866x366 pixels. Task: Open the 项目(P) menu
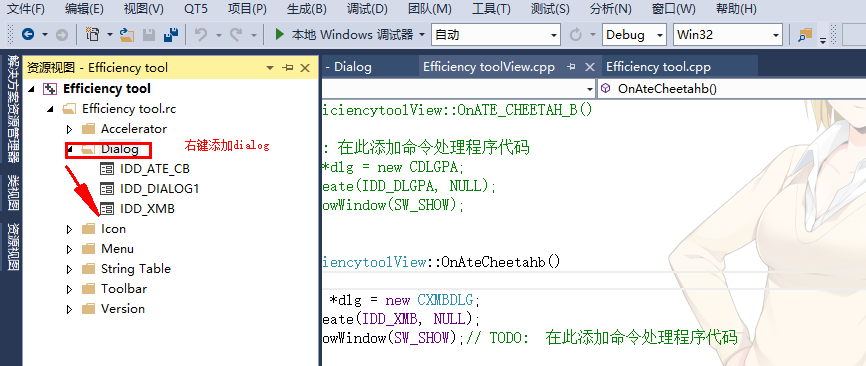[x=247, y=9]
